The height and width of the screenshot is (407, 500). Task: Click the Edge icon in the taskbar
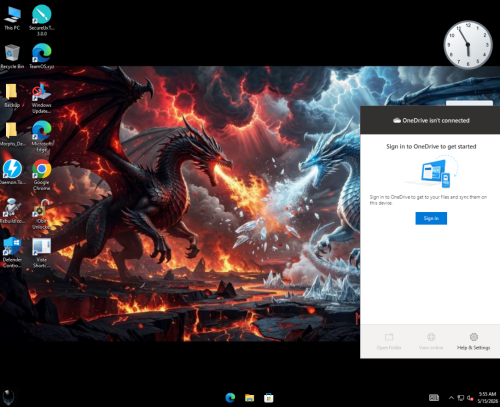coord(230,398)
